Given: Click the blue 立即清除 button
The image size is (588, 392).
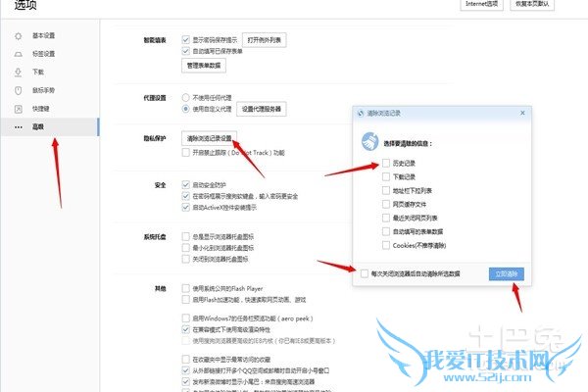Looking at the screenshot, I should 507,273.
